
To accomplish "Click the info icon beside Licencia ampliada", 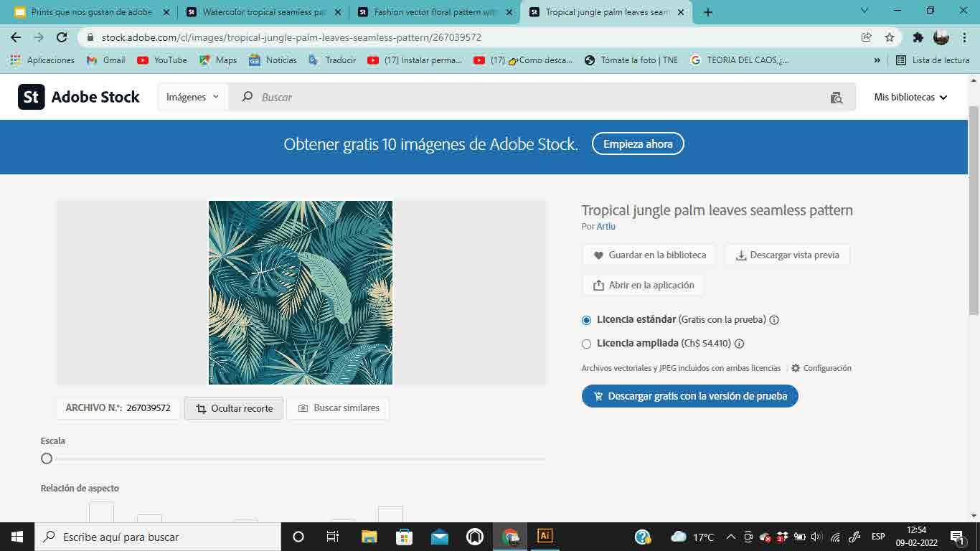I will pos(739,344).
